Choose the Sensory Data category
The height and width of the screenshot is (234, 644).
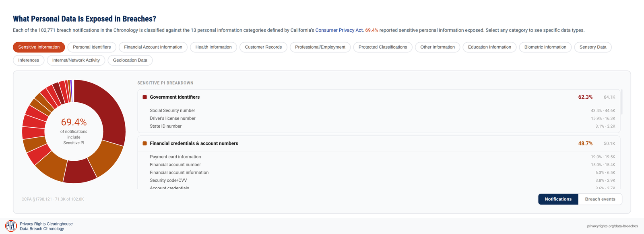593,47
